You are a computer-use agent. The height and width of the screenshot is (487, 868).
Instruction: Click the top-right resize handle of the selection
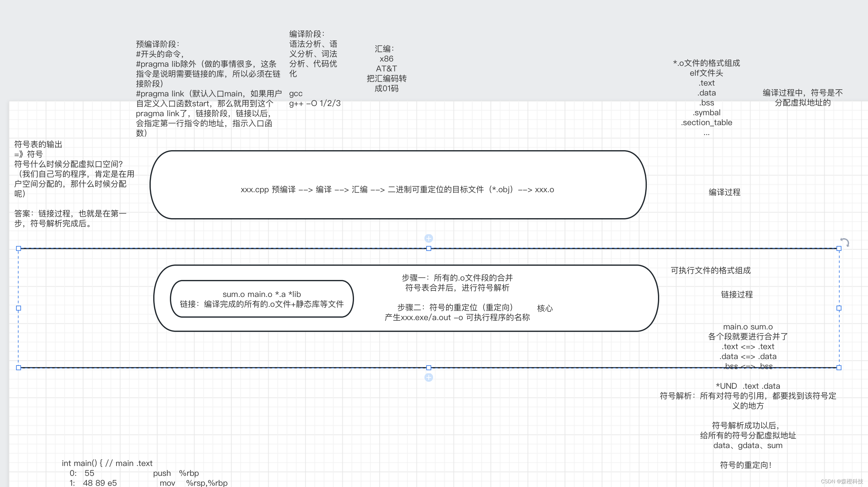point(839,249)
